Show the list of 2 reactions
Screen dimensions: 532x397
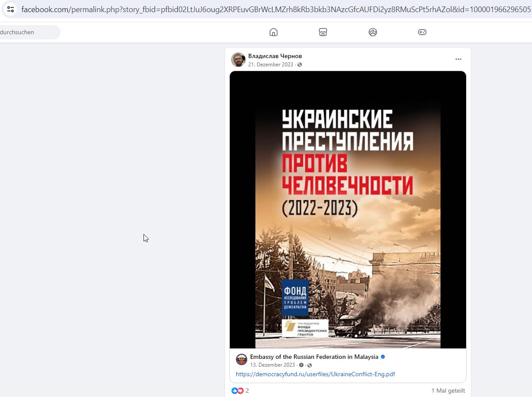point(247,390)
